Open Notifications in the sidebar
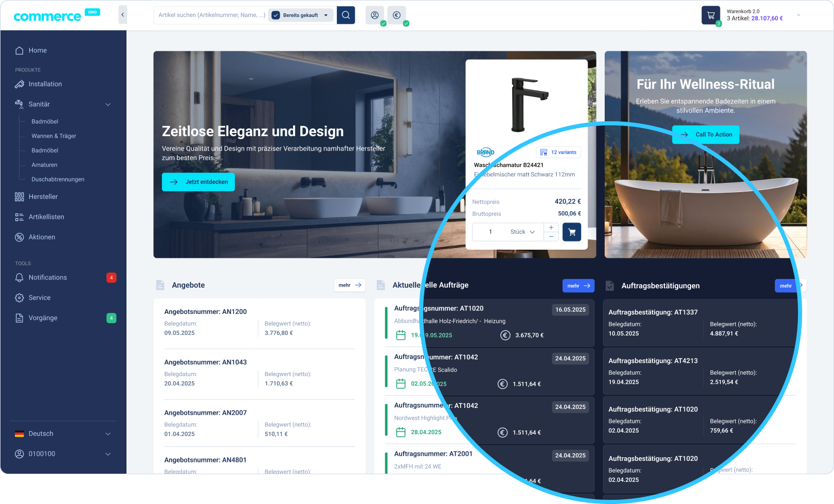The width and height of the screenshot is (834, 504). coord(48,277)
